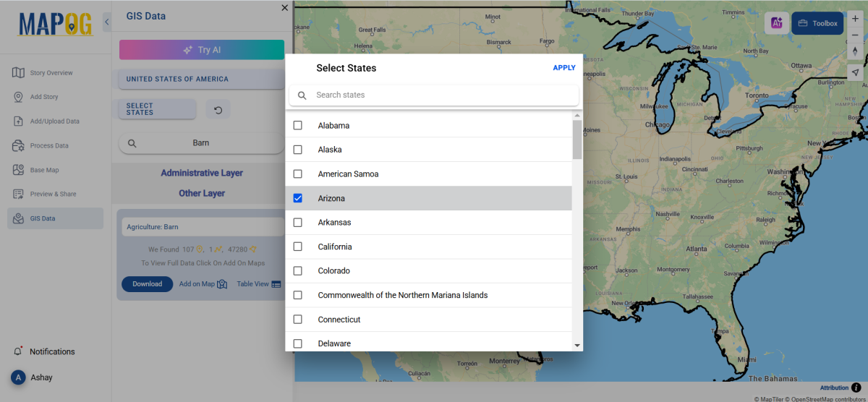Click the locate me arrow icon
Image resolution: width=868 pixels, height=402 pixels.
click(x=855, y=72)
